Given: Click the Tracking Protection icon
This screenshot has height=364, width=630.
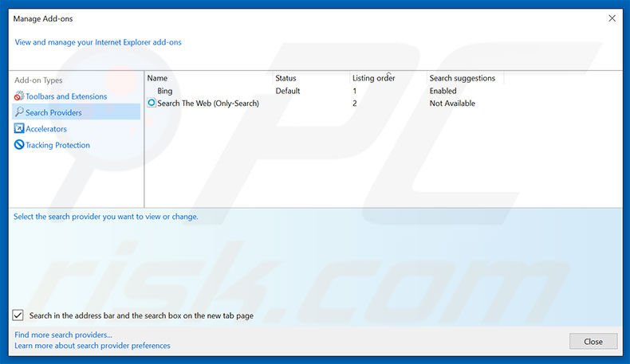Looking at the screenshot, I should click(19, 144).
